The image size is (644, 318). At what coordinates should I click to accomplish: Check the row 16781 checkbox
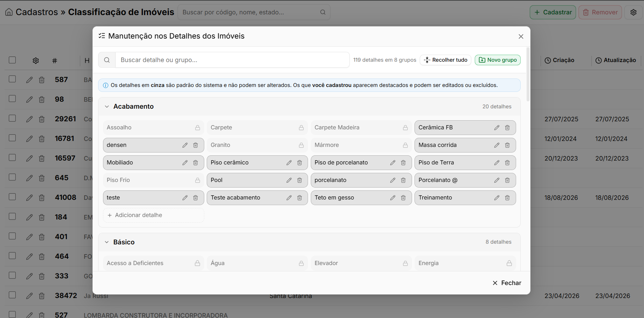click(12, 138)
